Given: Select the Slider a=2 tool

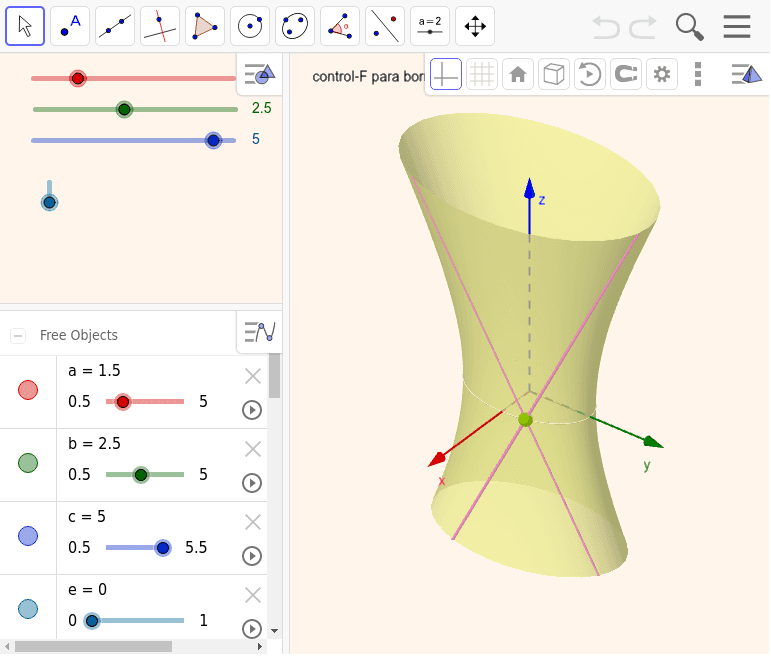Looking at the screenshot, I should tap(430, 26).
